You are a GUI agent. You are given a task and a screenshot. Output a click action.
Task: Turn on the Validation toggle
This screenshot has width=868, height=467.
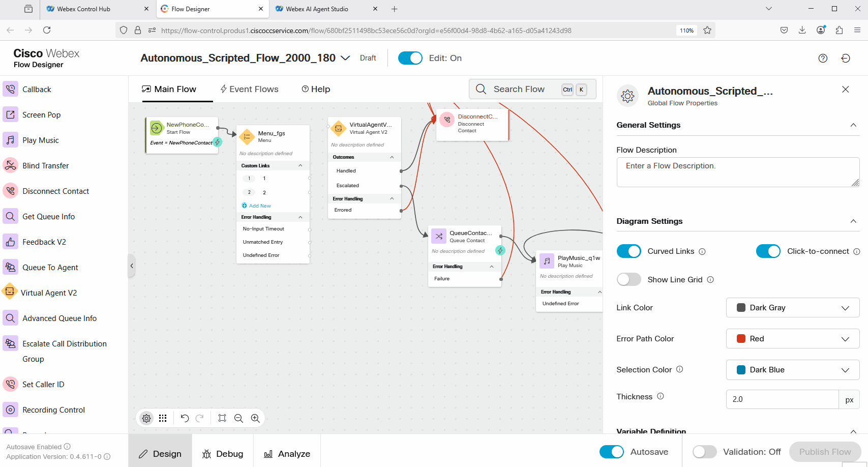(x=704, y=452)
